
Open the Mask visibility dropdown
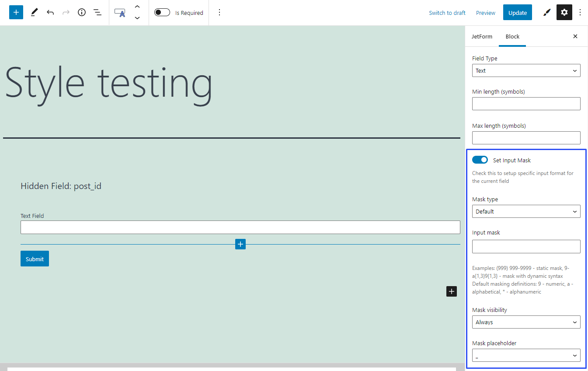pos(526,322)
